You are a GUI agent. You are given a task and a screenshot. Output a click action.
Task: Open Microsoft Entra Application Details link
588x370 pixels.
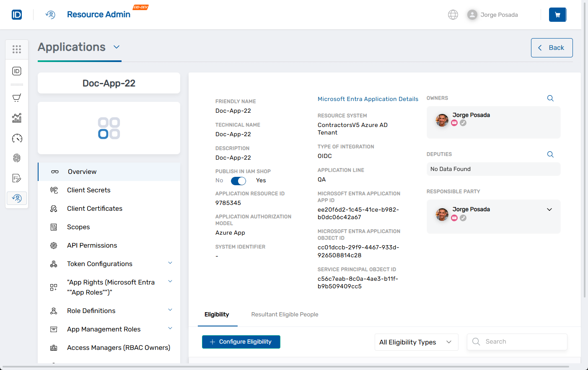point(368,99)
